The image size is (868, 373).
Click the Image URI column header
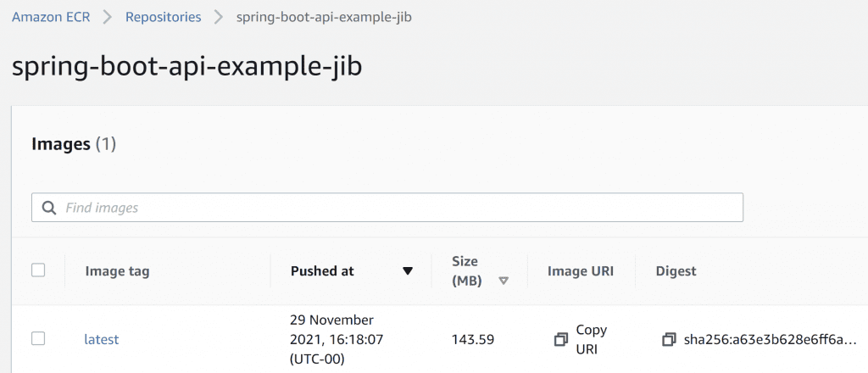click(x=581, y=271)
